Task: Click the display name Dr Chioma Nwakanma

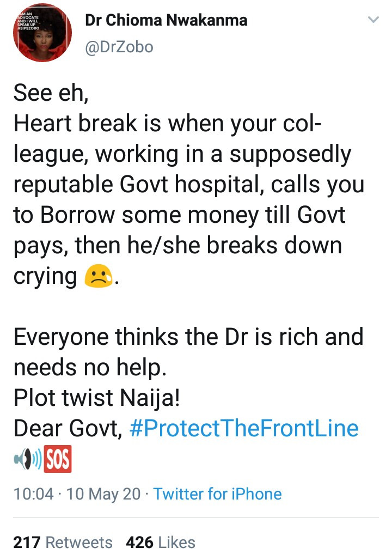Action: 166,20
